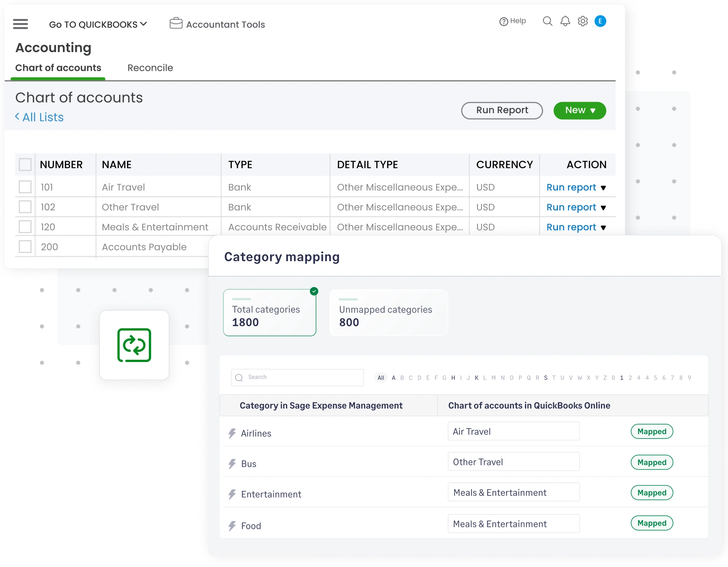
Task: Open notifications via bell icon
Action: (565, 21)
